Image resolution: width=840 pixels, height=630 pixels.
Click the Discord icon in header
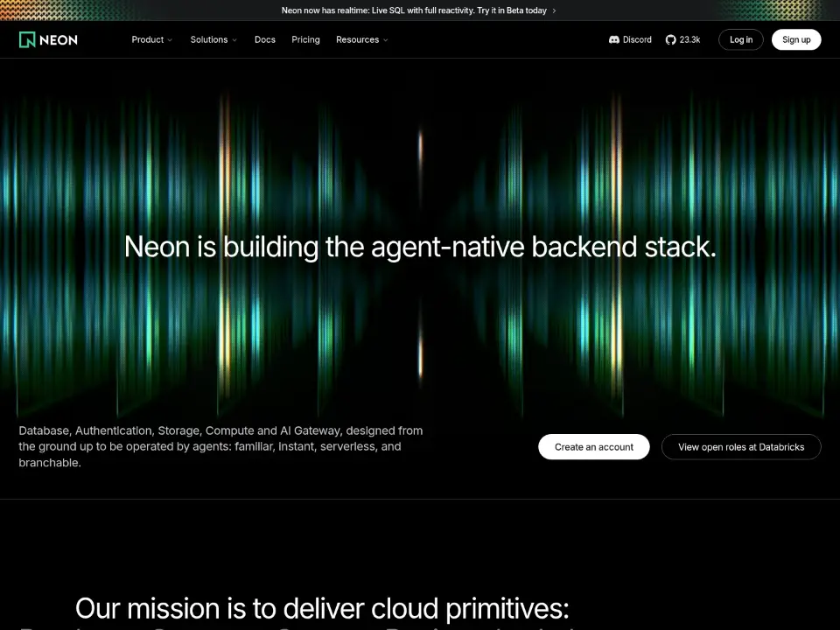[614, 39]
